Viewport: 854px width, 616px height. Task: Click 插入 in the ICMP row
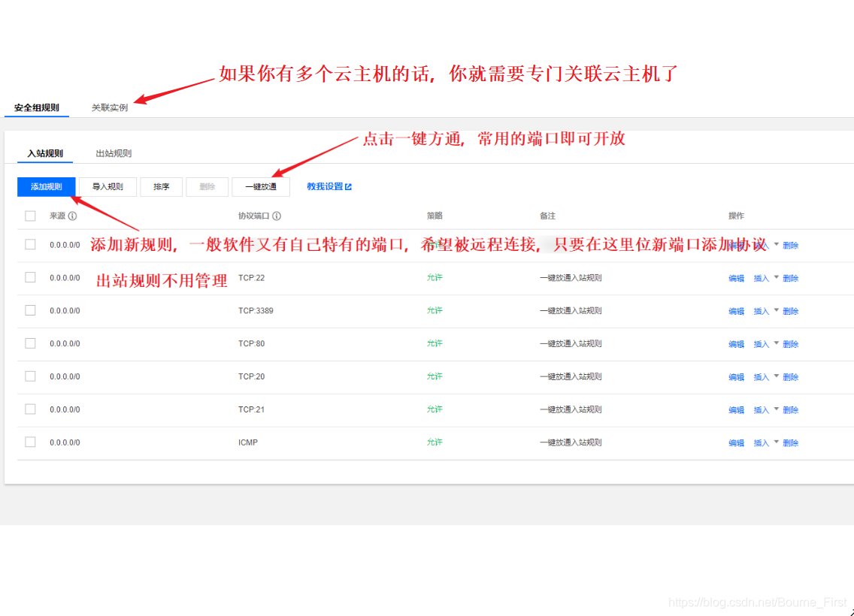[x=762, y=443]
